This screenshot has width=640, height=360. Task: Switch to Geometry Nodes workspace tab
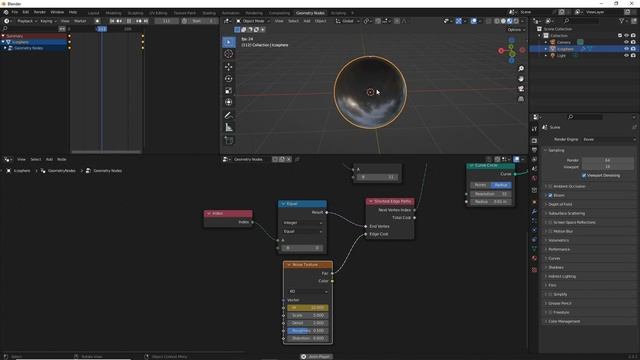[310, 13]
